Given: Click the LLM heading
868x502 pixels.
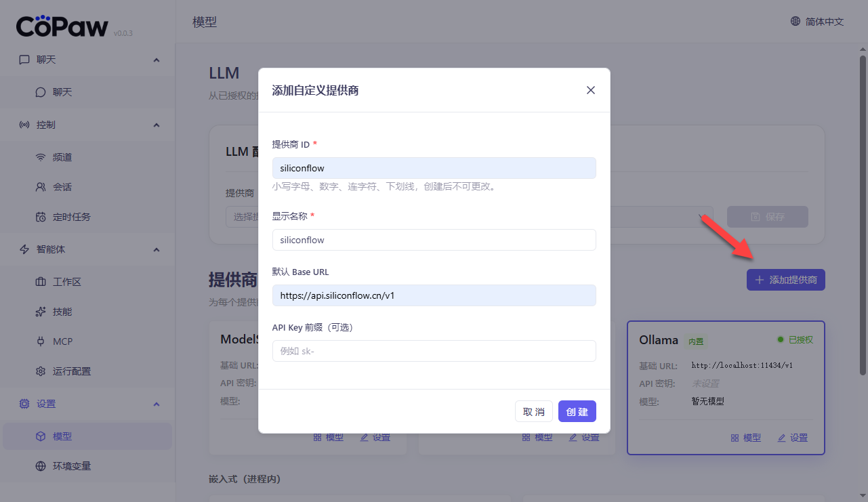Looking at the screenshot, I should pos(224,73).
